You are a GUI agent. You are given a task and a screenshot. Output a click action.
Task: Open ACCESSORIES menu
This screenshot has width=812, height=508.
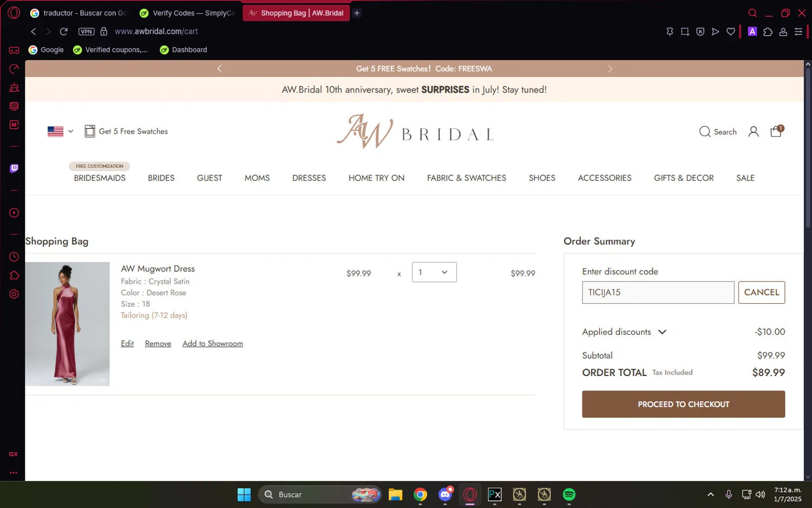[x=605, y=178]
